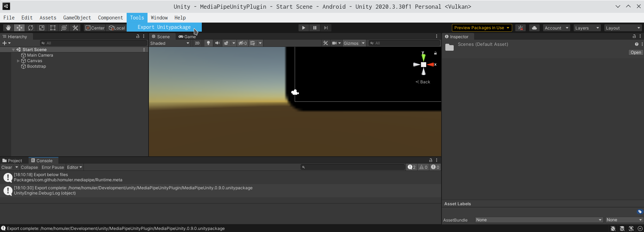Viewport: 644px width, 232px height.
Task: Open Hierarchy panel options menu
Action: [144, 36]
